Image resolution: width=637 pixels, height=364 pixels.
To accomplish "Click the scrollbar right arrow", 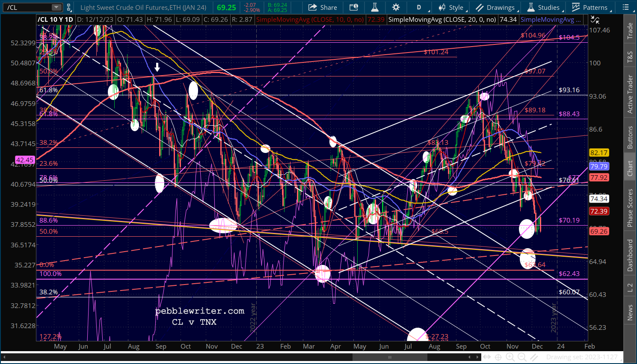I will coord(478,357).
